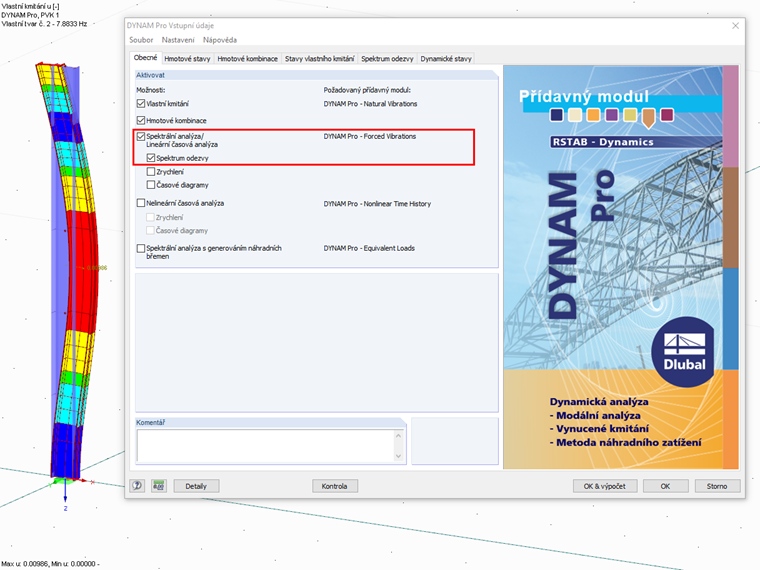The image size is (760, 570).
Task: Click the DYNAM Pro - Natural Vibrations text
Action: 370,104
